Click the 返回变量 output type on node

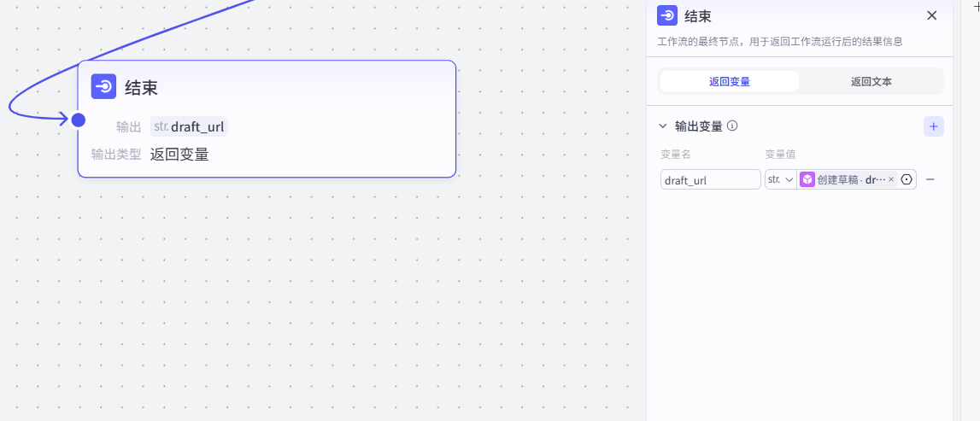tap(179, 155)
